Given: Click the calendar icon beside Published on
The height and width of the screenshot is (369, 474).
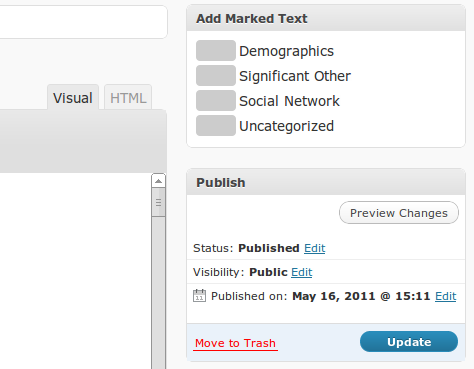Looking at the screenshot, I should point(199,296).
